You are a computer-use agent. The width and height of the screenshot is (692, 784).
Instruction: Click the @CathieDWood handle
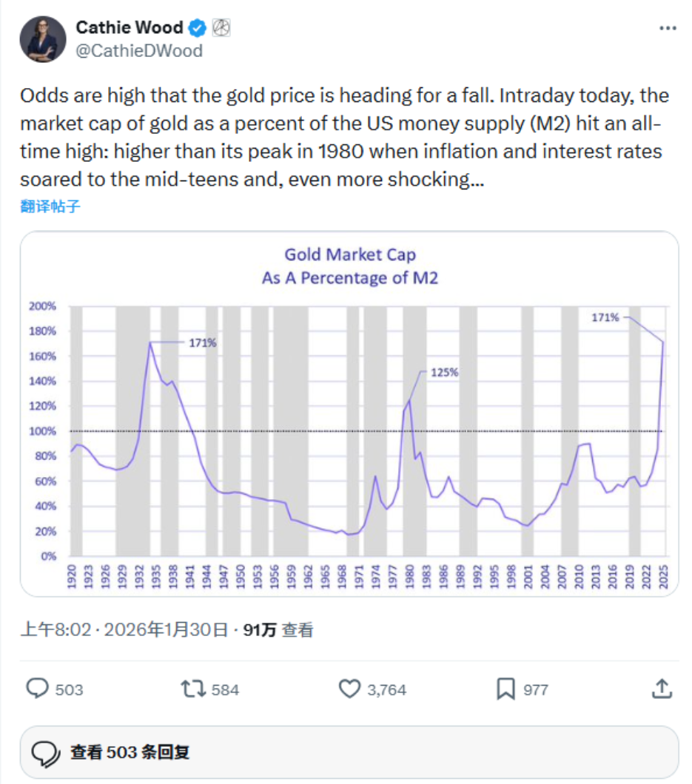tap(139, 50)
